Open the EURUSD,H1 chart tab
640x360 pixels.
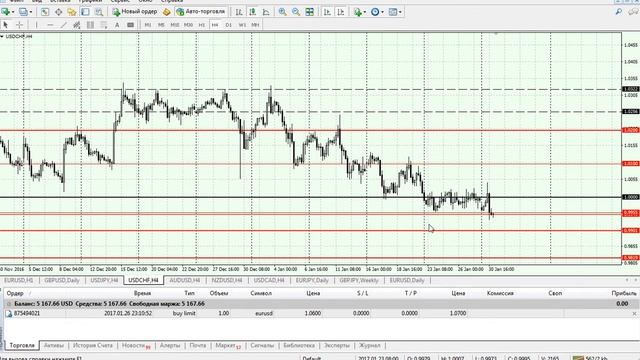[x=19, y=280]
